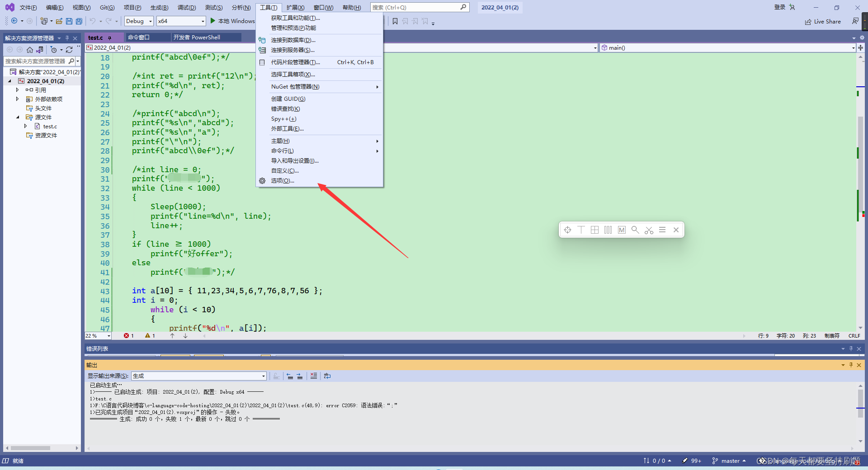The height and width of the screenshot is (470, 868).
Task: Click the search magnifier in Solution Explorer search box
Action: (71, 61)
